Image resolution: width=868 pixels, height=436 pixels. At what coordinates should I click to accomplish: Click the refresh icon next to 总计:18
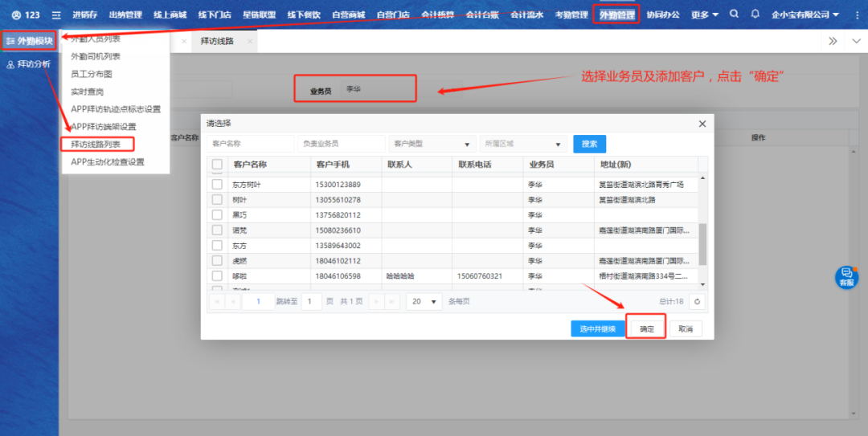(x=698, y=302)
